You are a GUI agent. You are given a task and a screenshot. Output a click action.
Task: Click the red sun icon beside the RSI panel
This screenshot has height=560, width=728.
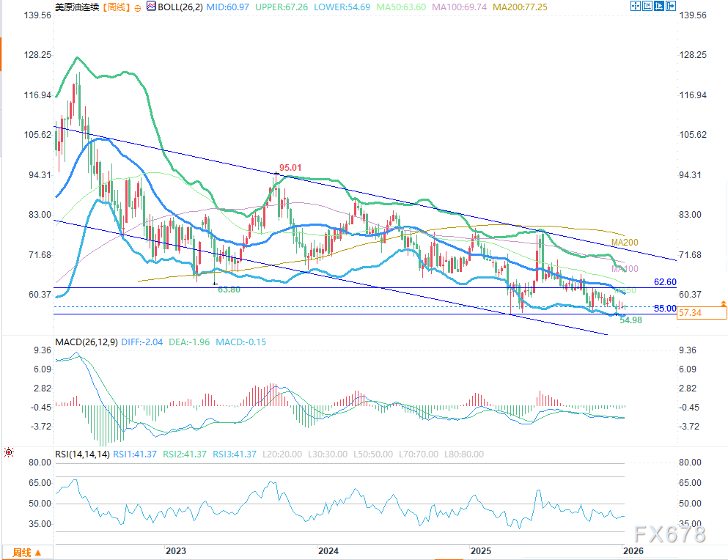coord(9,452)
